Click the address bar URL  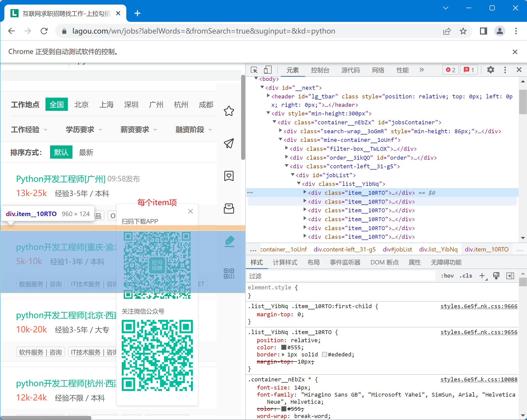point(204,31)
